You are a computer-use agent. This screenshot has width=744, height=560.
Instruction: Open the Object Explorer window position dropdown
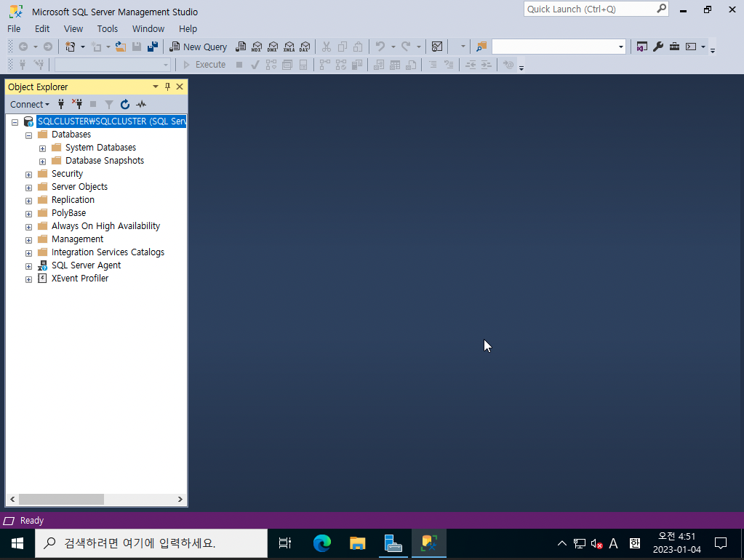point(155,87)
